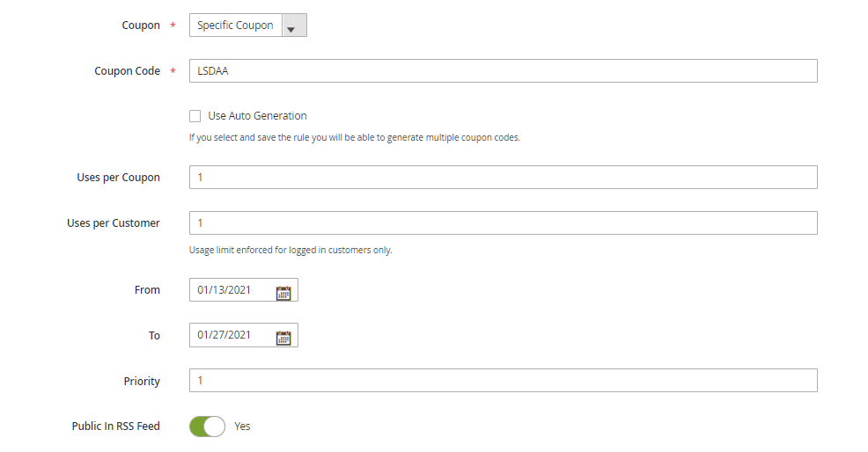Click the From field label
Image resolution: width=868 pixels, height=452 pixels.
tap(147, 290)
